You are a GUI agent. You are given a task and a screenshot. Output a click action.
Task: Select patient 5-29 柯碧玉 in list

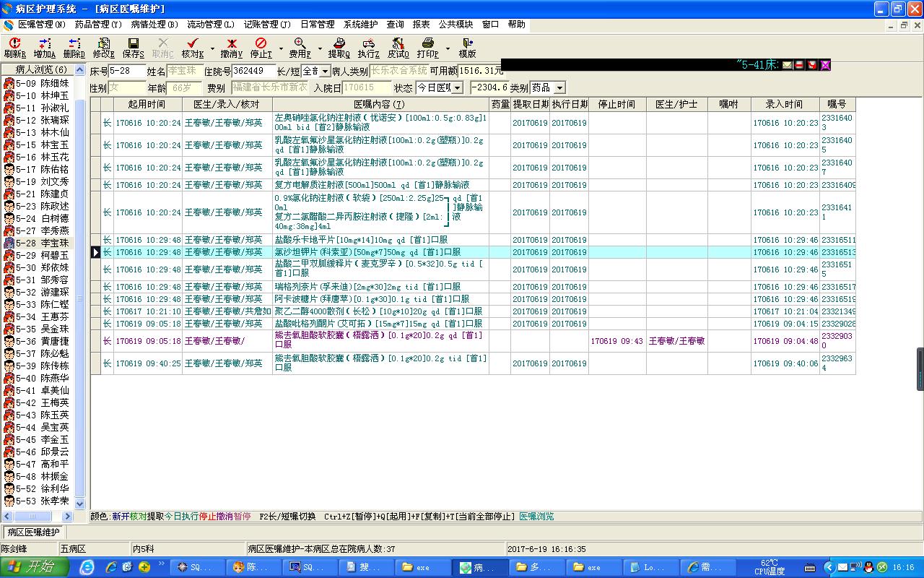click(x=43, y=255)
